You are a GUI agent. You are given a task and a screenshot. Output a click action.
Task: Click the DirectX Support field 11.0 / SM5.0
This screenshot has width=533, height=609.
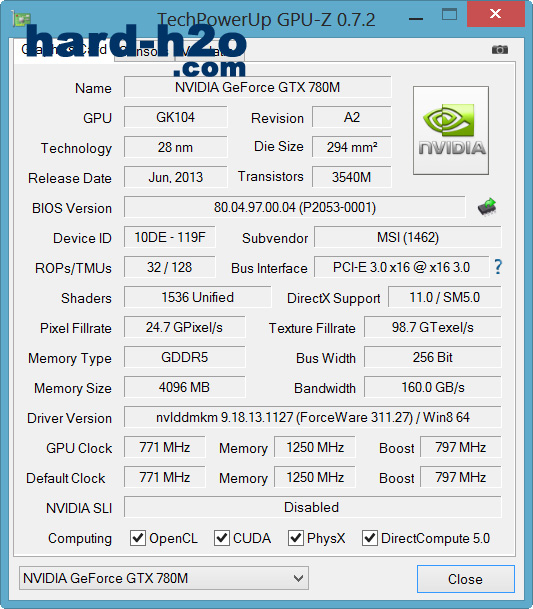click(x=445, y=297)
